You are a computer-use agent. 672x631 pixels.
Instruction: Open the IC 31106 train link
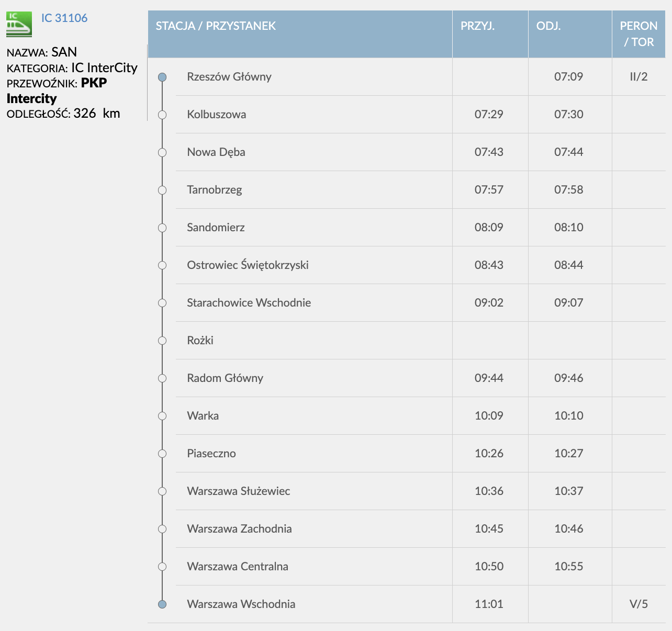pyautogui.click(x=64, y=18)
